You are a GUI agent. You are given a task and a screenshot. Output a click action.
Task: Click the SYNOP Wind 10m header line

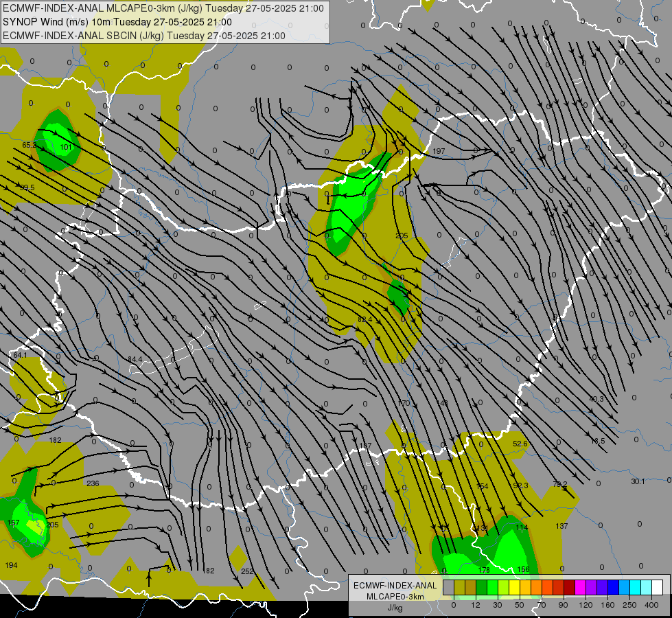point(117,22)
